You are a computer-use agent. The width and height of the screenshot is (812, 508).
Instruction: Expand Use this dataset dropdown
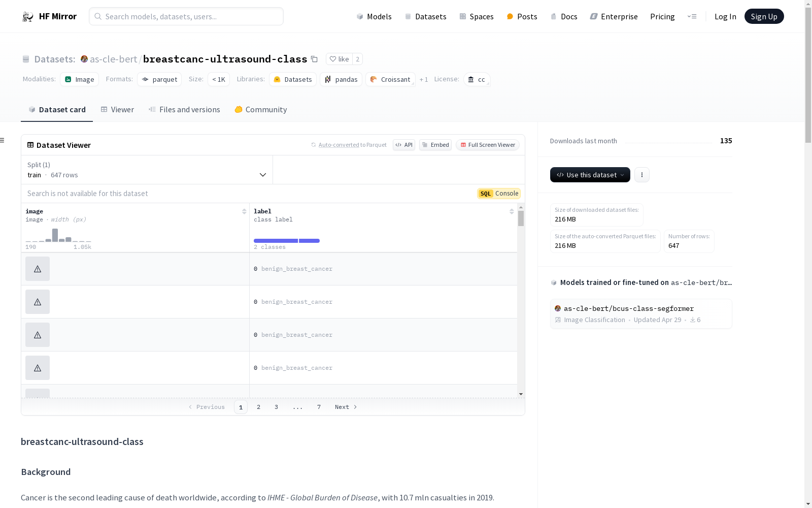coord(590,175)
